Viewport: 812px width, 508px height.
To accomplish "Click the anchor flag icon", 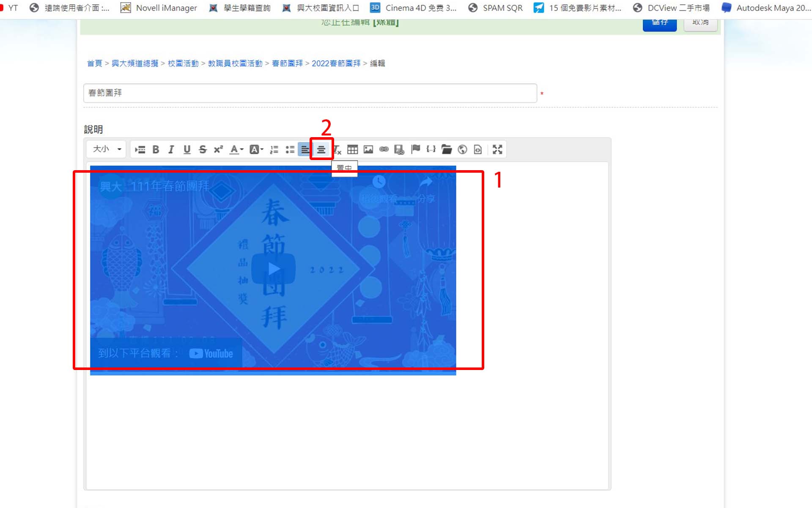I will pos(415,149).
